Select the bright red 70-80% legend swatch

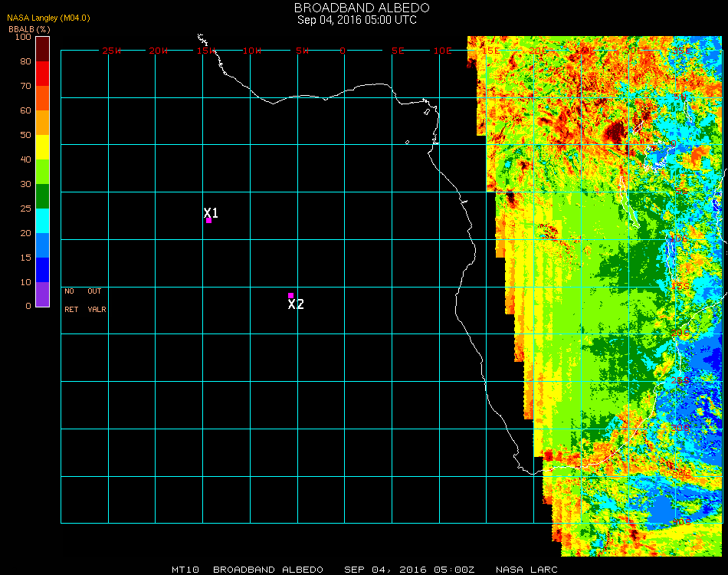click(x=42, y=73)
